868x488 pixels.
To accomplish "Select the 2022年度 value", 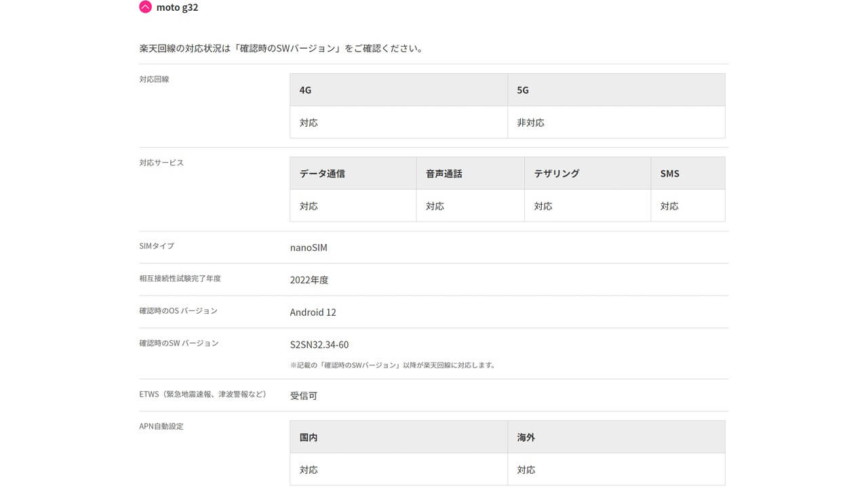I will 309,279.
